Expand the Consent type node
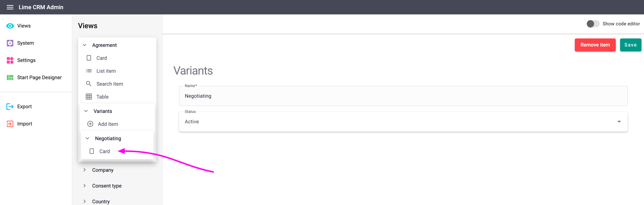 click(85, 186)
